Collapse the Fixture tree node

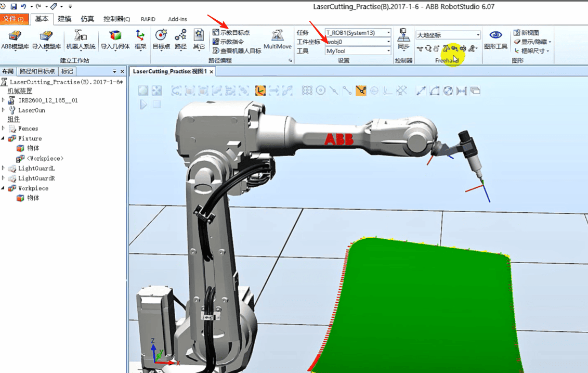(x=3, y=138)
